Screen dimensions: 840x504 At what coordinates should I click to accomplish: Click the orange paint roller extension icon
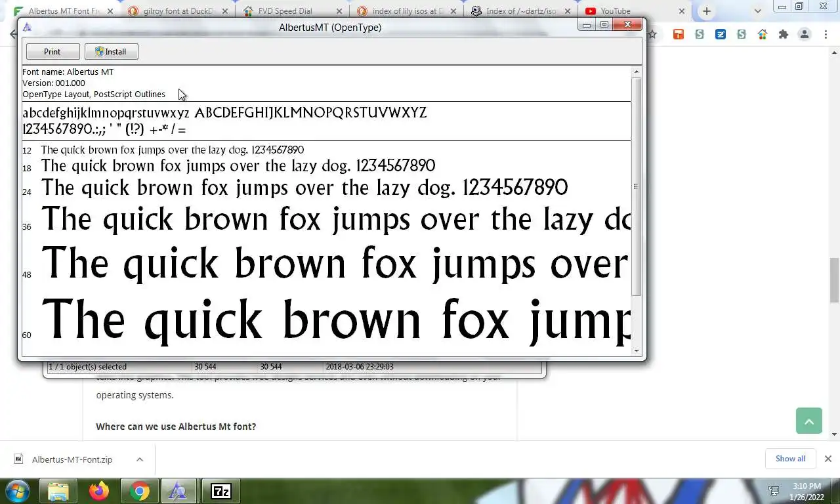[679, 34]
